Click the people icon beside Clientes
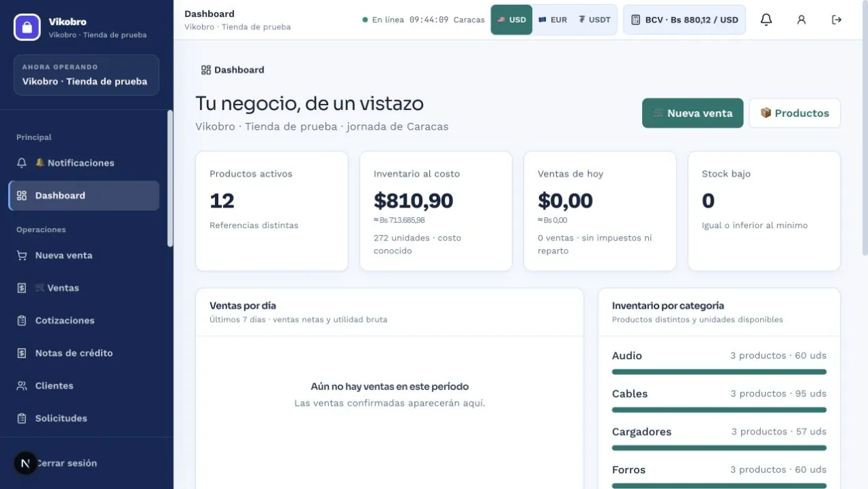This screenshot has width=868, height=489. point(22,386)
